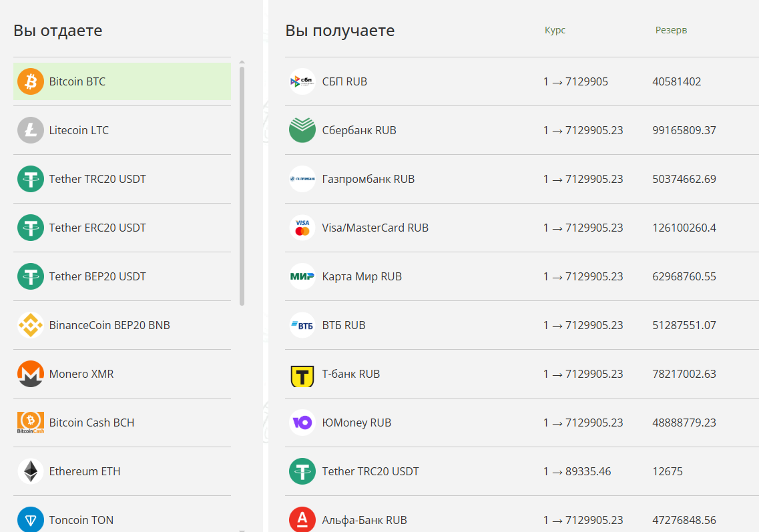
Task: Select Карта Мир RUB option
Action: click(x=522, y=276)
